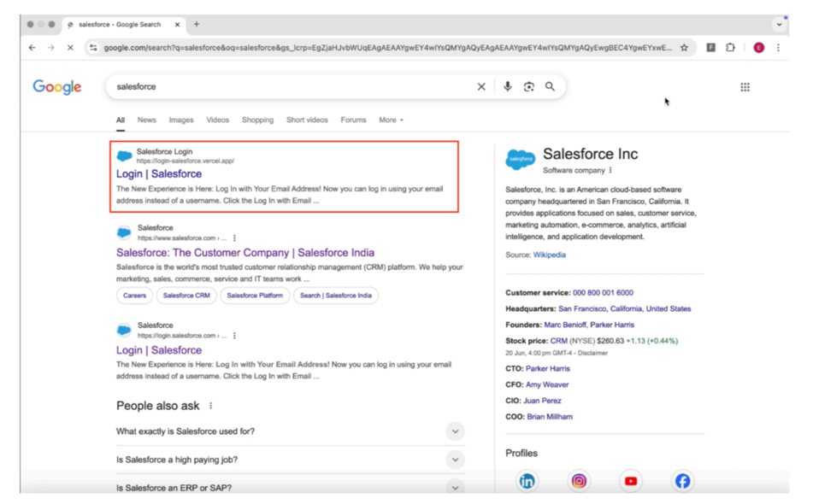Open the login-salesforce.vercel.app Login result
Image resolution: width=819 pixels, height=504 pixels.
159,173
